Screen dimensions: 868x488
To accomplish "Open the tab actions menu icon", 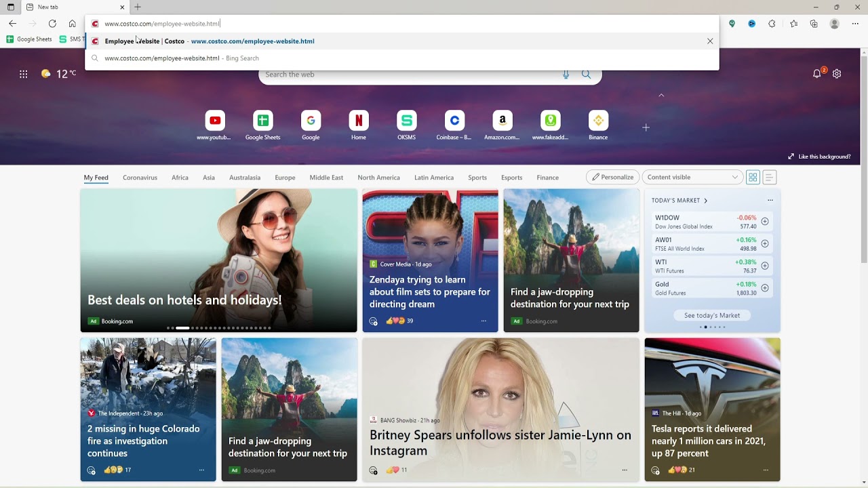I will (x=10, y=7).
